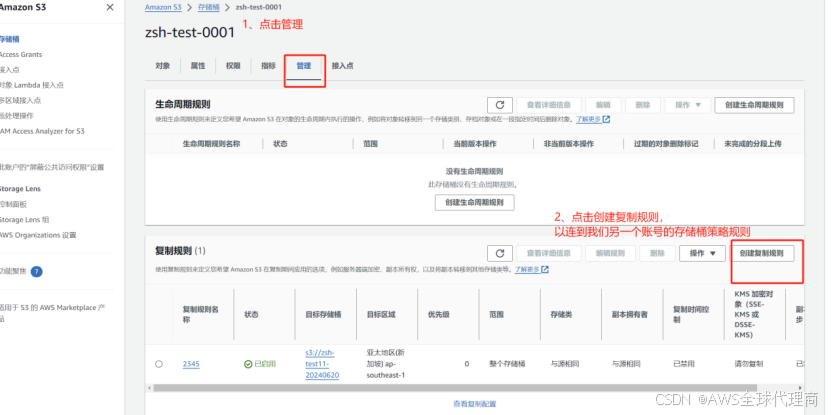Click the 删除 button for replication rules
The height and width of the screenshot is (415, 831).
pos(657,253)
